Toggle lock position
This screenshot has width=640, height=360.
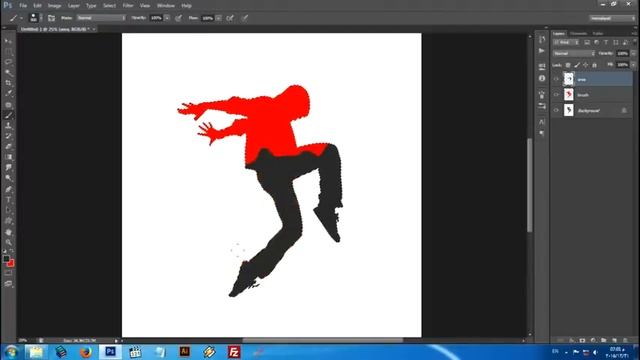click(x=586, y=65)
